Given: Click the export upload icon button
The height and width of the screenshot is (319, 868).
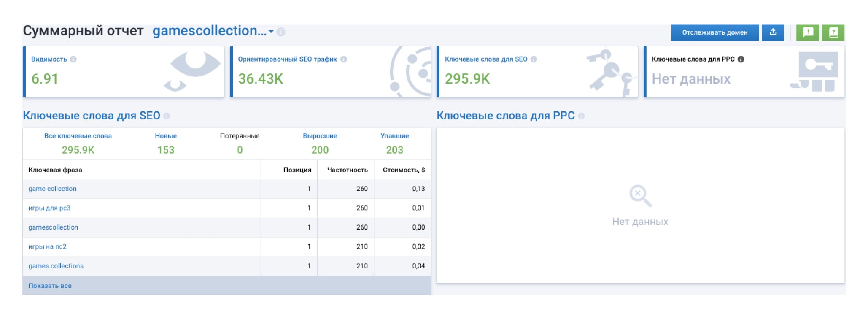Looking at the screenshot, I should pos(773,32).
